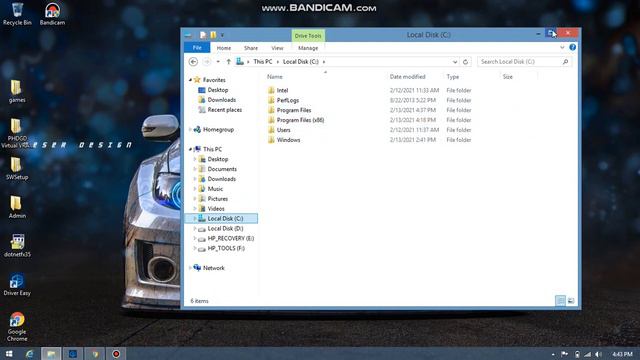Click New folder icon in quick access toolbar
This screenshot has height=360, width=640.
tap(213, 35)
